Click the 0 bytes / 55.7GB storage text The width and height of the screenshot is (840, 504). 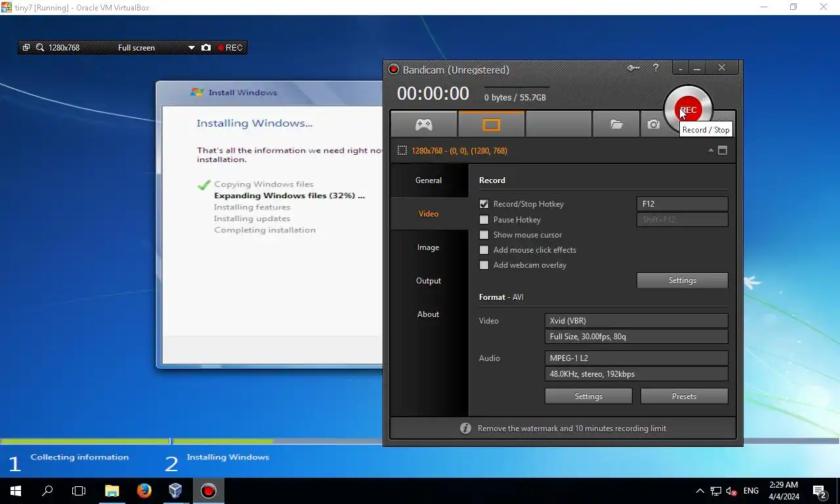click(x=515, y=98)
